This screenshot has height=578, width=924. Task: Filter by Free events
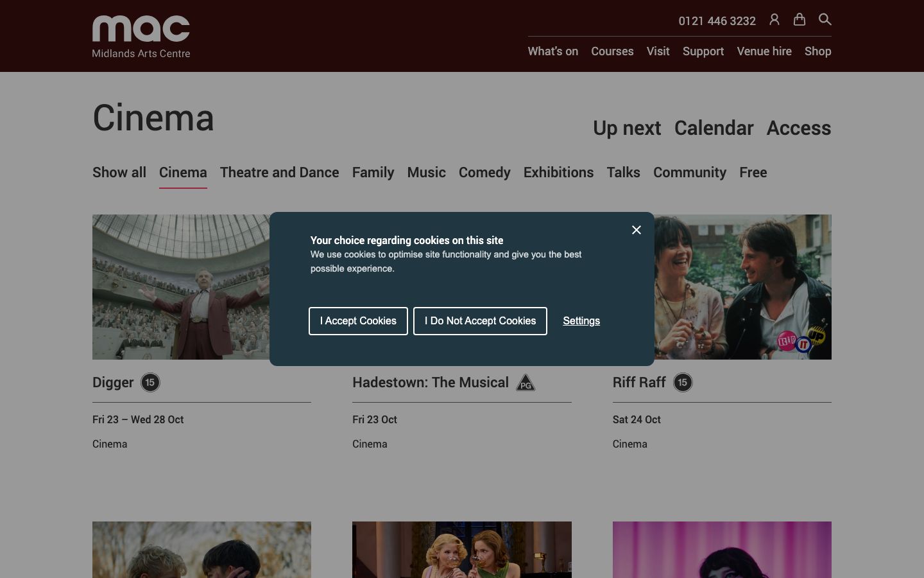tap(753, 173)
